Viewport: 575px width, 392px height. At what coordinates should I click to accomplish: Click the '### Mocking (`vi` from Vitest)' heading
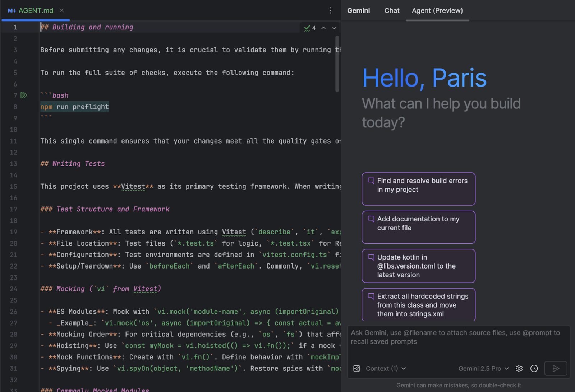pos(101,289)
